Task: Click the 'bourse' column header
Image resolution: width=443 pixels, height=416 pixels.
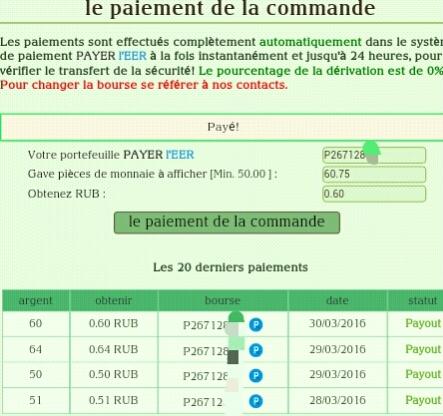Action: 222,300
